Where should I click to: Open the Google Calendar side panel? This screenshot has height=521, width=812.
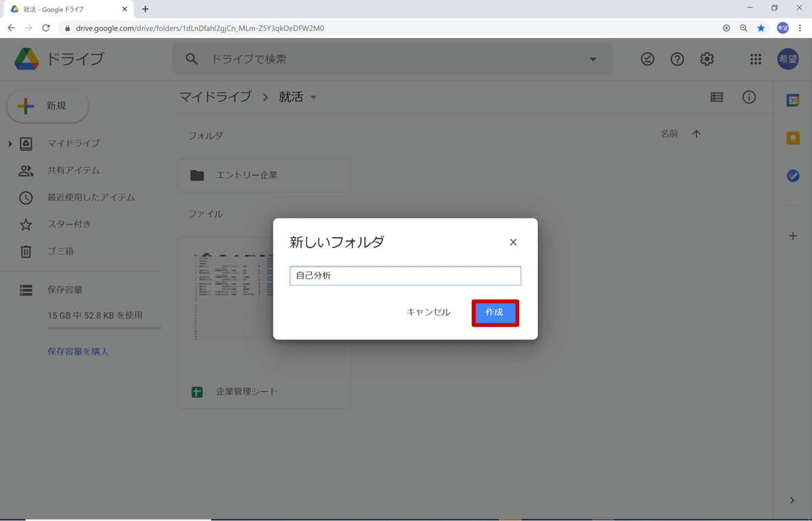[x=792, y=99]
